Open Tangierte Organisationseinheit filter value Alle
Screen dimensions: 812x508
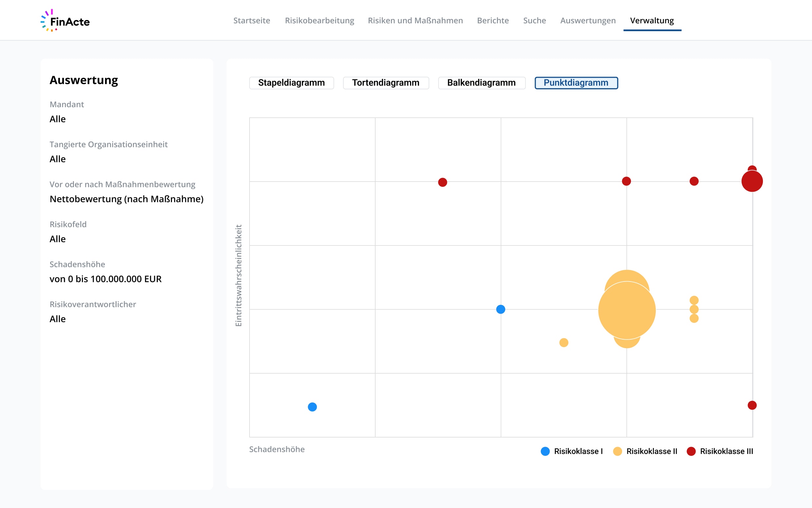[58, 159]
